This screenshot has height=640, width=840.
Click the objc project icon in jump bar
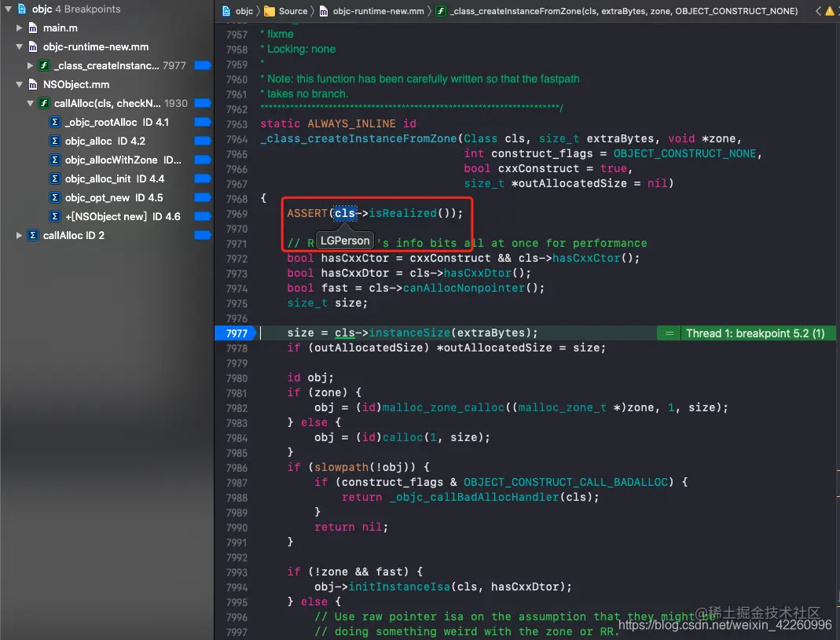click(226, 11)
